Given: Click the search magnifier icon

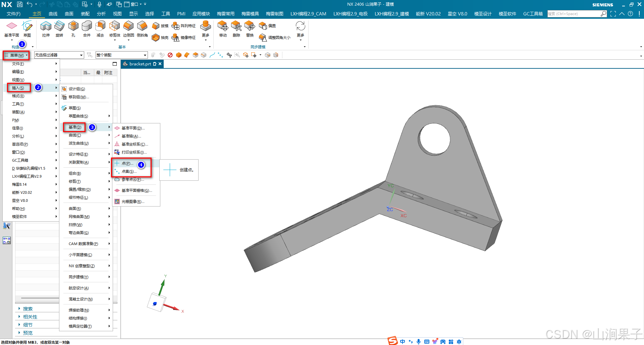Looking at the screenshot, I should point(603,14).
